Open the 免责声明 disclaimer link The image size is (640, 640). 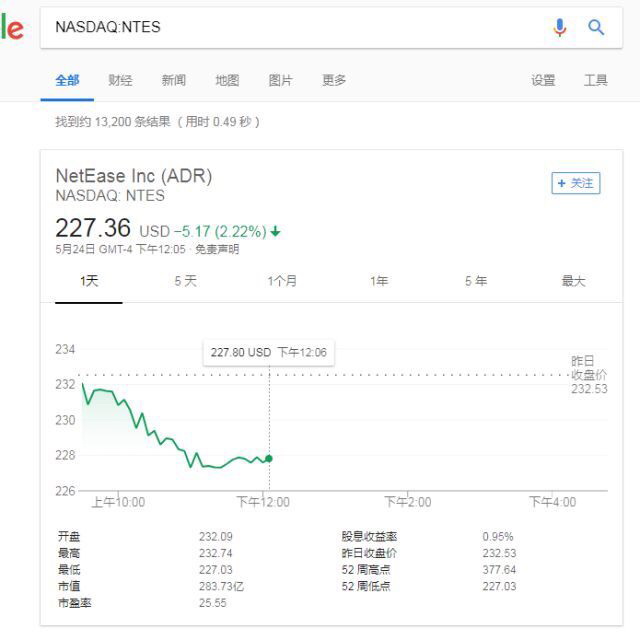point(217,249)
